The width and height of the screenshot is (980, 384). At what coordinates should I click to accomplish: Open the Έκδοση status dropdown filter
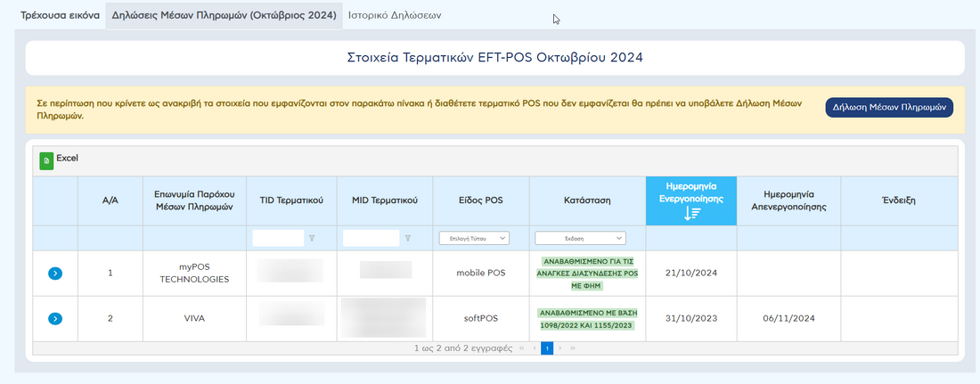[x=580, y=238]
